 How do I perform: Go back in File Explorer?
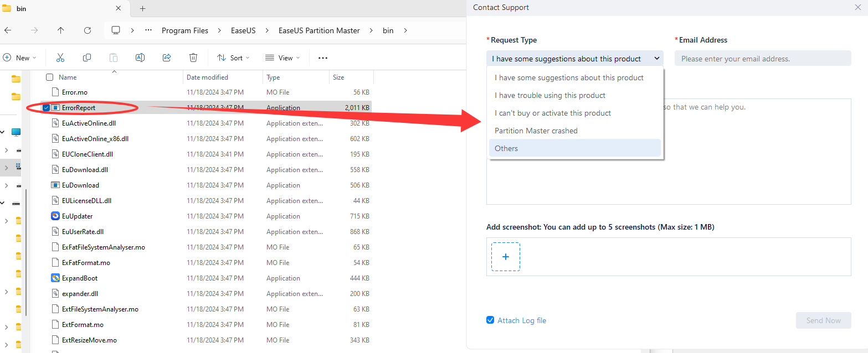pos(8,30)
